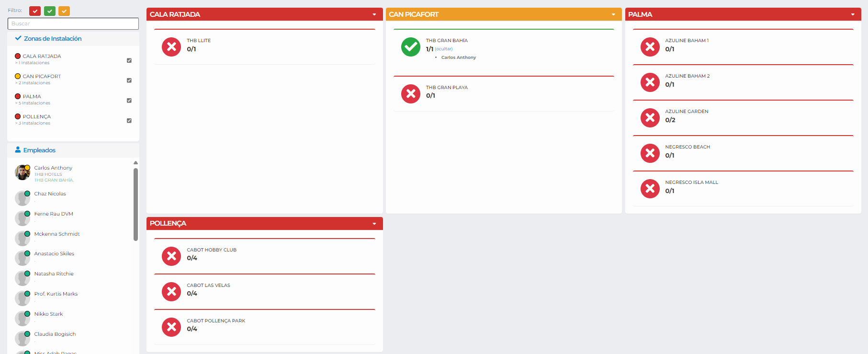
Task: Click the red X icon for THB GRAN PLAYA
Action: click(410, 94)
